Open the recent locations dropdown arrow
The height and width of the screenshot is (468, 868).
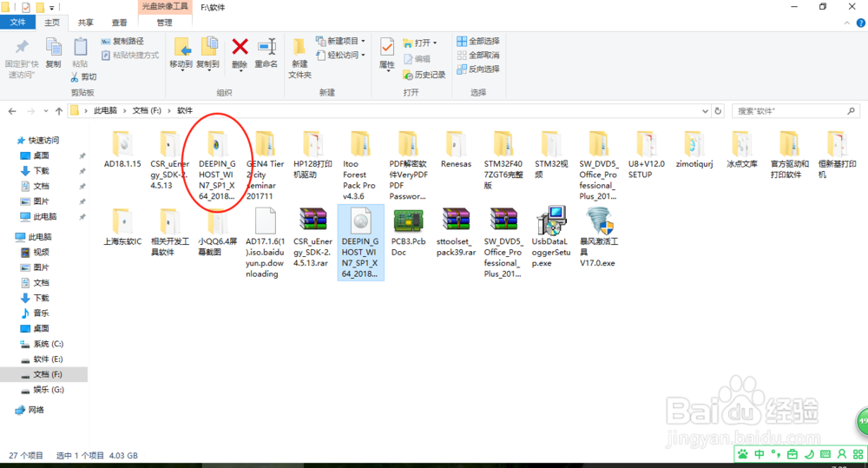point(45,111)
